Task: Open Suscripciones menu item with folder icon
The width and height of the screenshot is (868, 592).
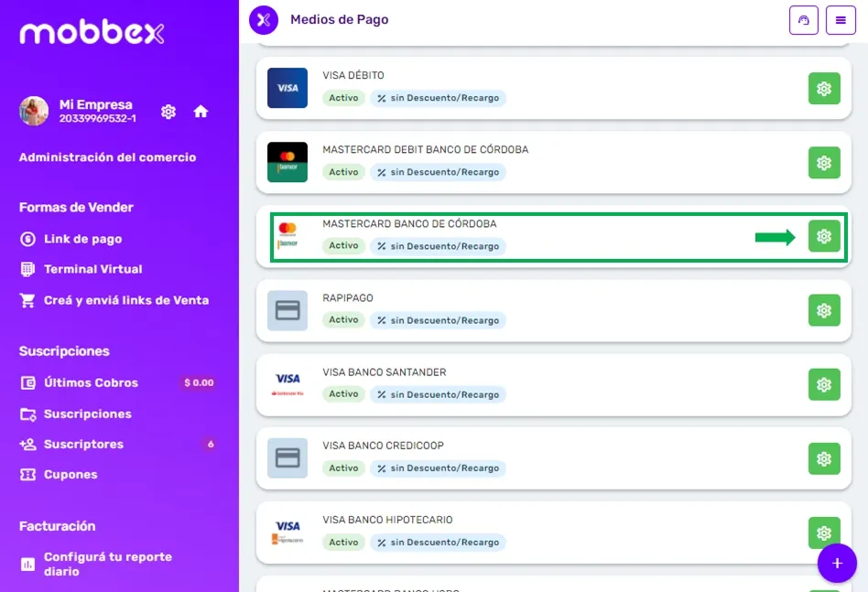Action: coord(75,414)
